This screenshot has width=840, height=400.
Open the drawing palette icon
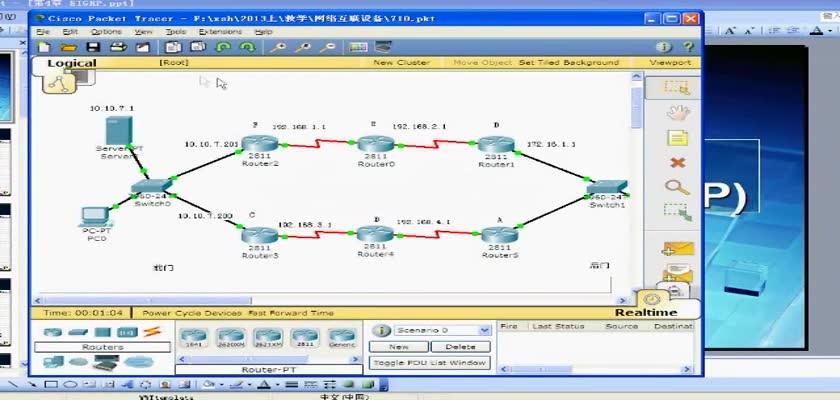tap(358, 47)
